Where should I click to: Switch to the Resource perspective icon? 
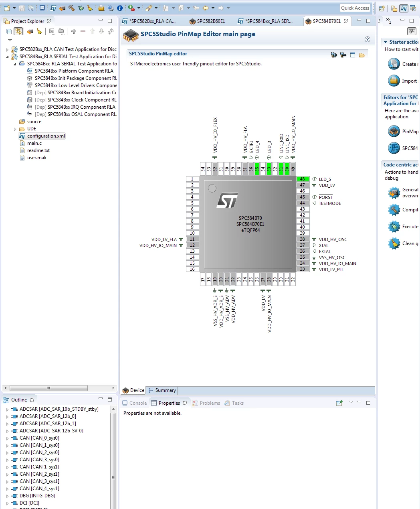click(394, 8)
